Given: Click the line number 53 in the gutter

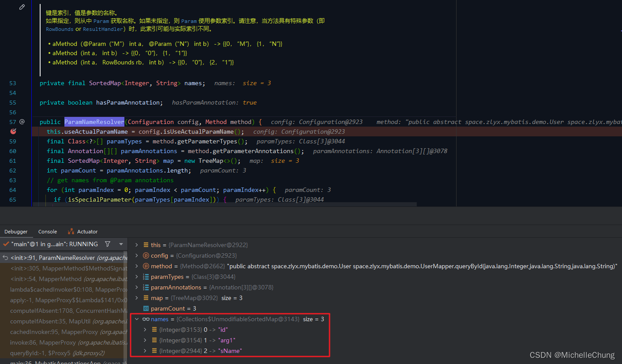Looking at the screenshot, I should coord(12,83).
